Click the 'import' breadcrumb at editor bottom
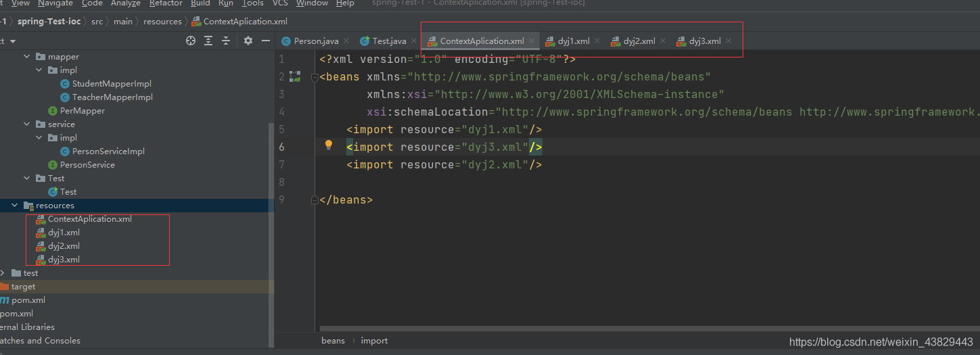This screenshot has width=980, height=355. [374, 341]
